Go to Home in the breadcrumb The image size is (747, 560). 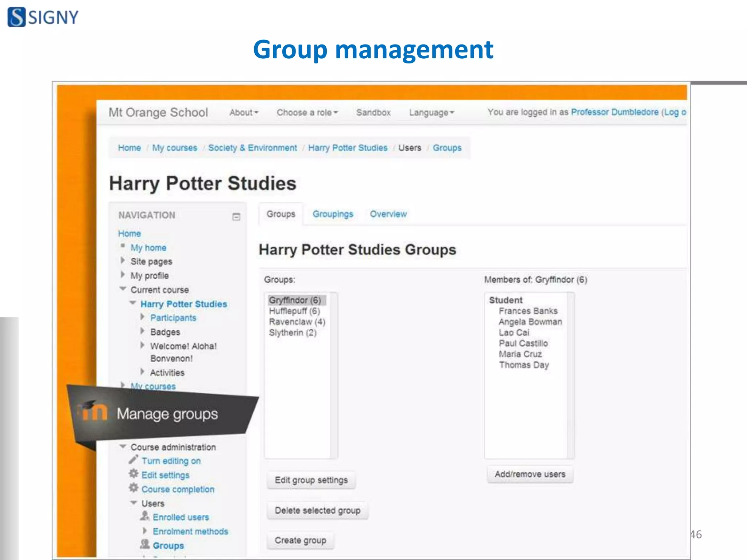coord(129,148)
